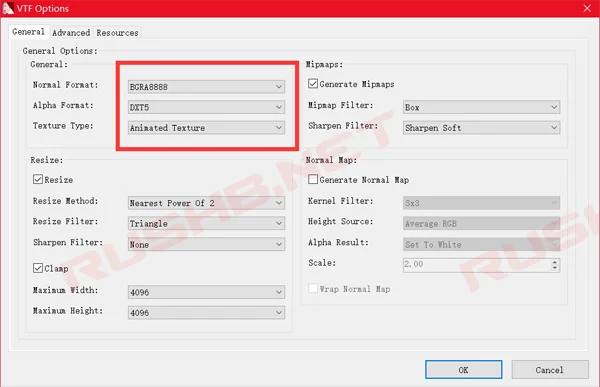This screenshot has width=600, height=387.
Task: Click the disabled Kernel Filter dropdown showing 3x3
Action: tap(481, 203)
